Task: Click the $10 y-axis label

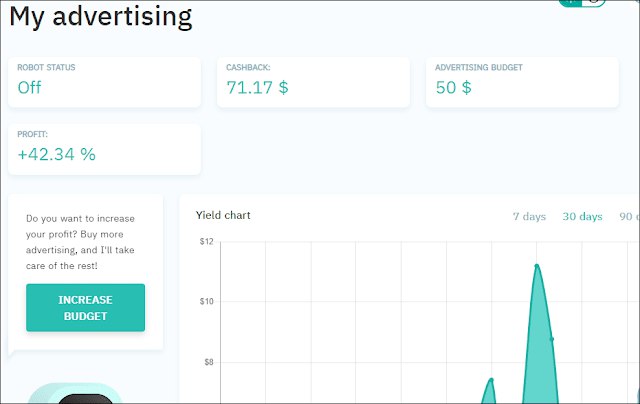Action: pyautogui.click(x=207, y=302)
